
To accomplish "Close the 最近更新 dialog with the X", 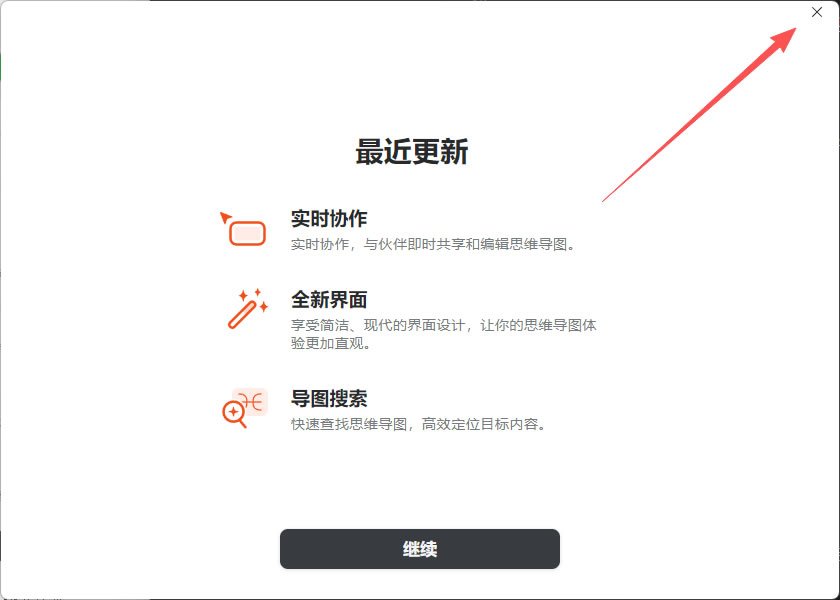I will [816, 12].
